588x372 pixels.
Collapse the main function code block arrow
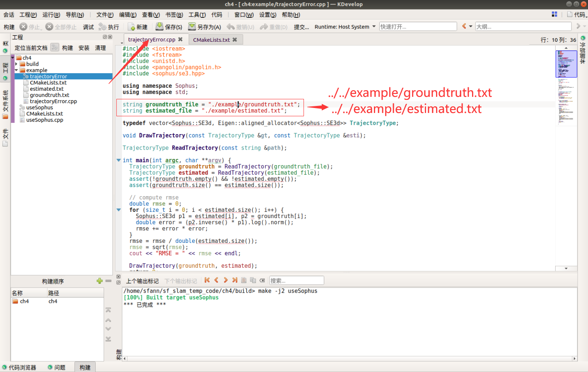coord(119,160)
